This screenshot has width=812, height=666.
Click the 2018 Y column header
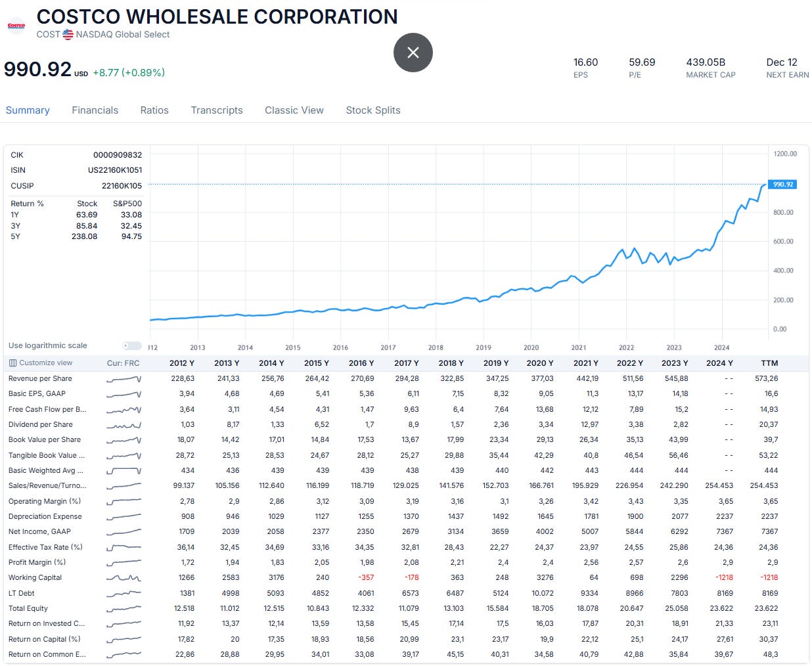tap(451, 363)
